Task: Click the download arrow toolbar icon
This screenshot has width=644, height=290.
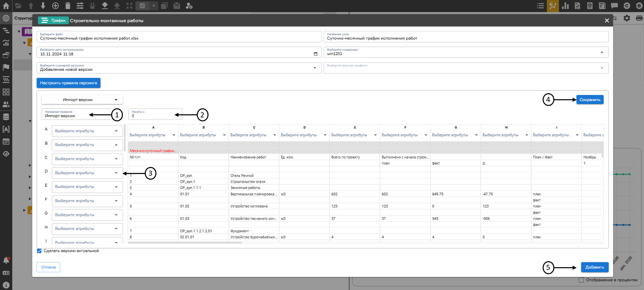Action: click(105, 6)
